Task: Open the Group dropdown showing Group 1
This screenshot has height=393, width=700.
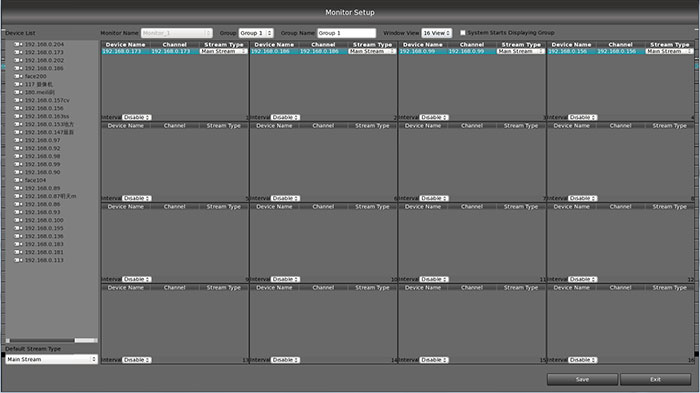Action: coord(256,33)
